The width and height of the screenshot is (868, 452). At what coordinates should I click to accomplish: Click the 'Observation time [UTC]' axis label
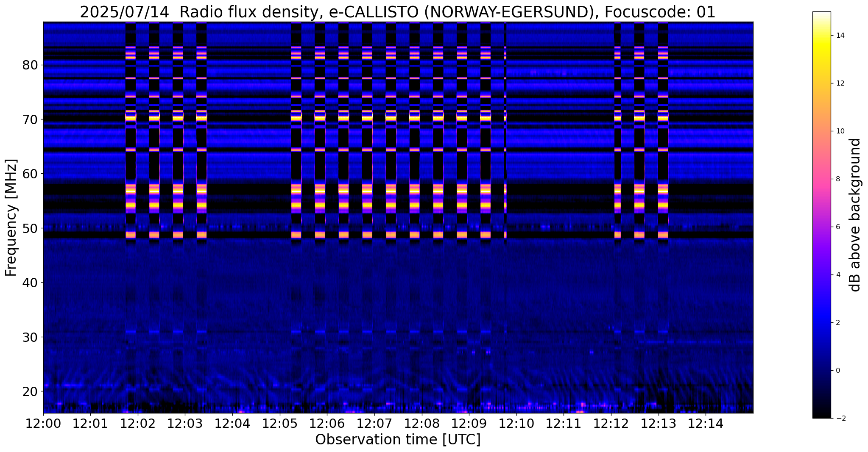point(398,439)
